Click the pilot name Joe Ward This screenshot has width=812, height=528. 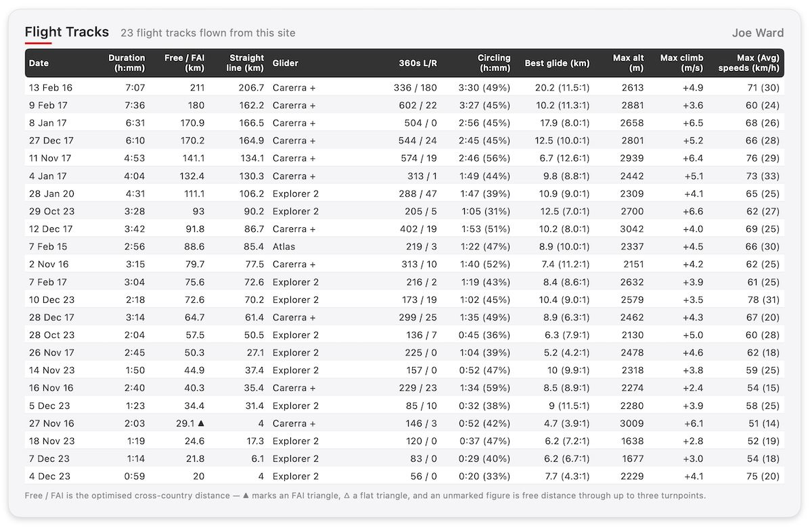pyautogui.click(x=758, y=32)
